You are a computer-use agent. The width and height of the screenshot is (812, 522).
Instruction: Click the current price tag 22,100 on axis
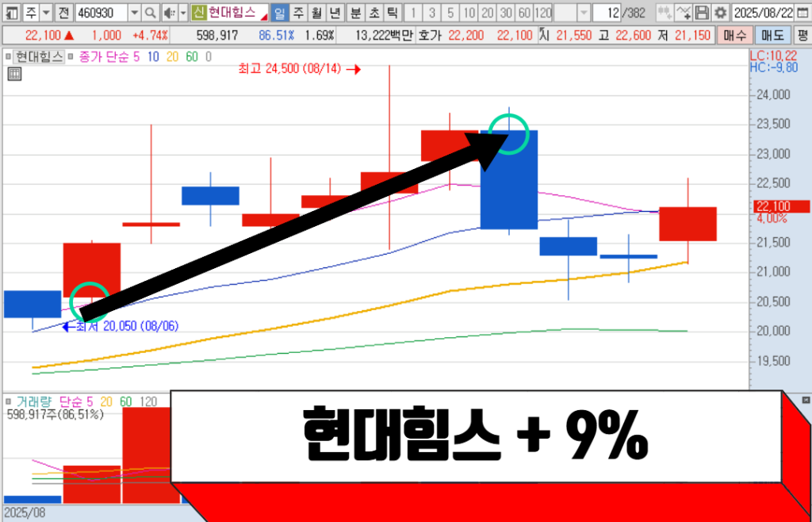[781, 206]
